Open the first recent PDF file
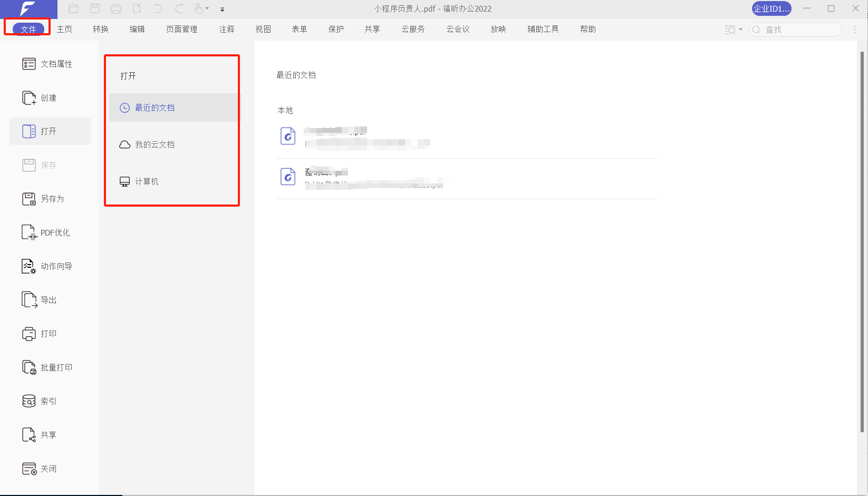 (467, 137)
